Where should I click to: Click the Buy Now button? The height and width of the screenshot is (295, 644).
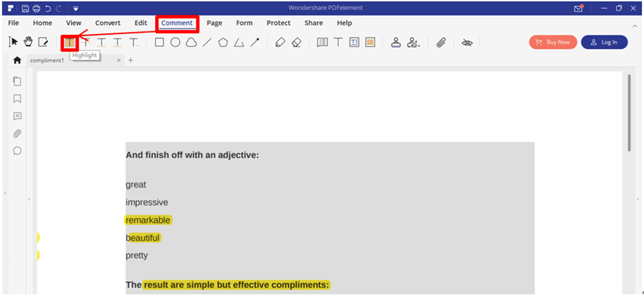553,43
